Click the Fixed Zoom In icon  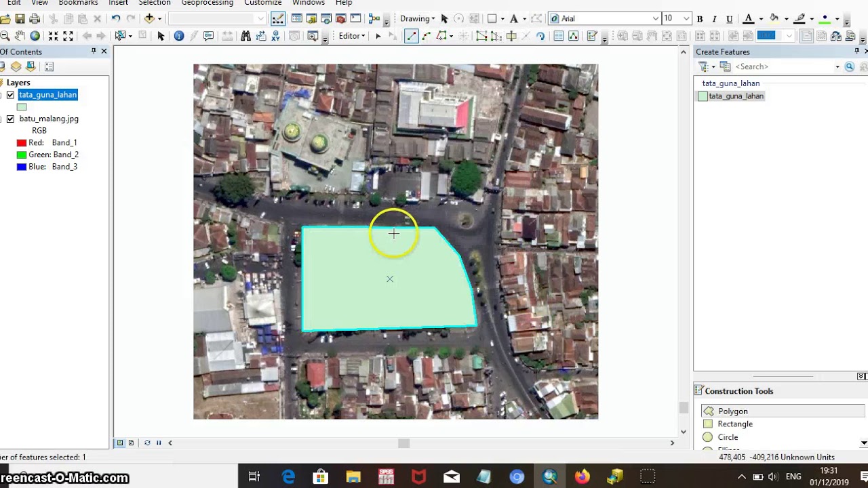click(x=53, y=36)
